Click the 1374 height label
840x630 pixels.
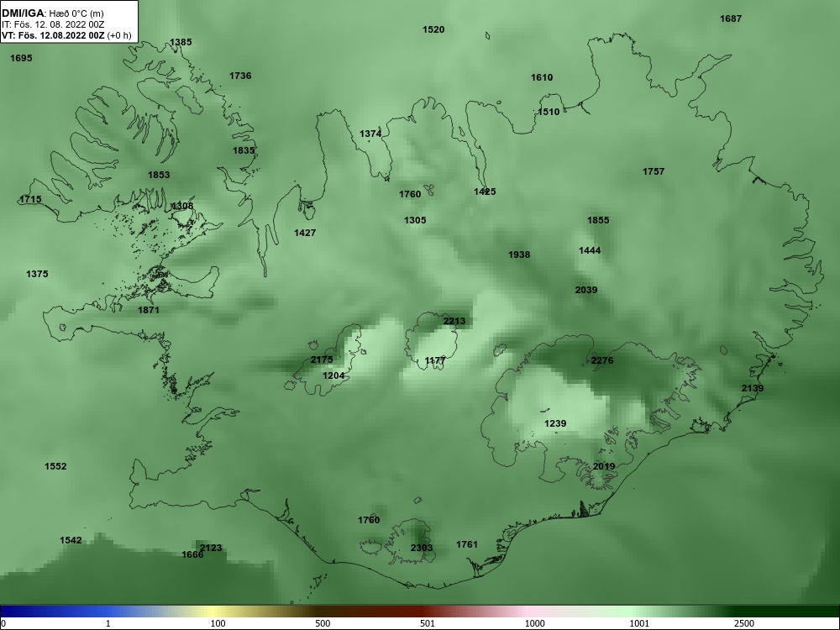(370, 134)
